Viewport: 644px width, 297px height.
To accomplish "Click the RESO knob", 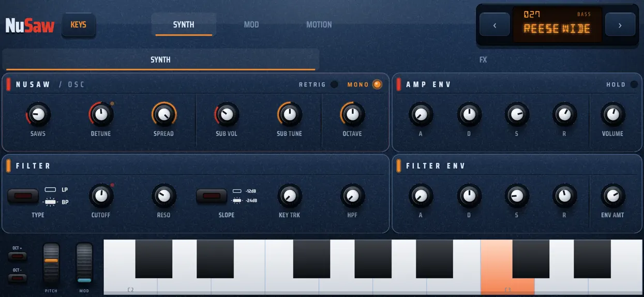I will click(164, 196).
